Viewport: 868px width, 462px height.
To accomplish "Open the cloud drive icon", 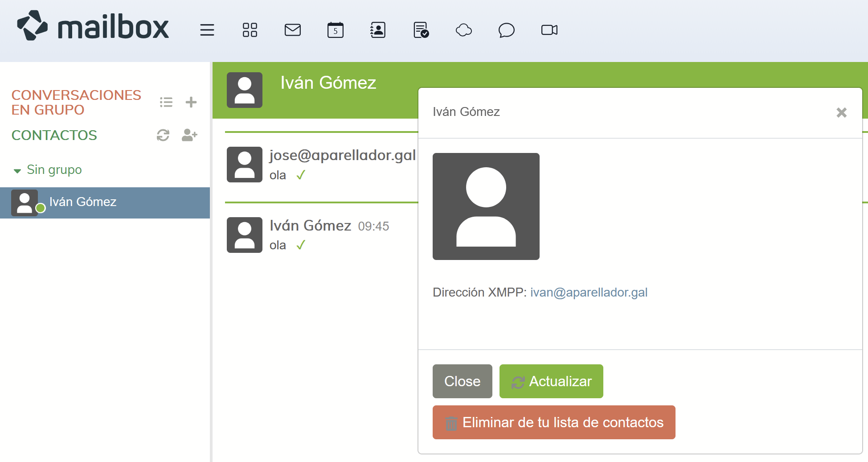I will (464, 30).
